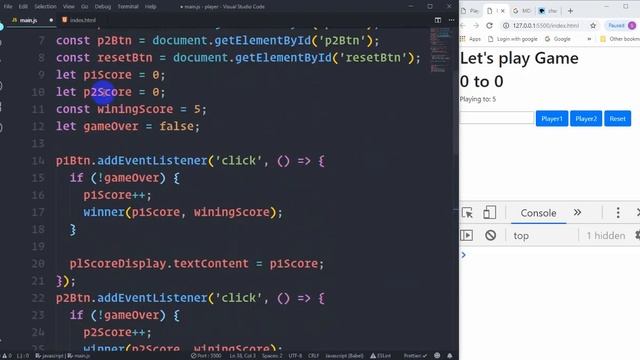Change indentation via Spaces: 2
Image resolution: width=640 pixels, height=360 pixels.
(x=272, y=356)
